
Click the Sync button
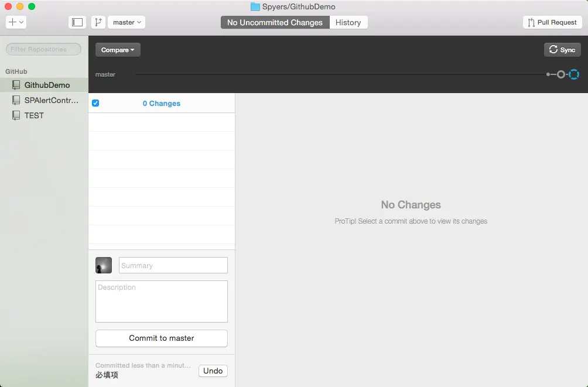pyautogui.click(x=562, y=50)
